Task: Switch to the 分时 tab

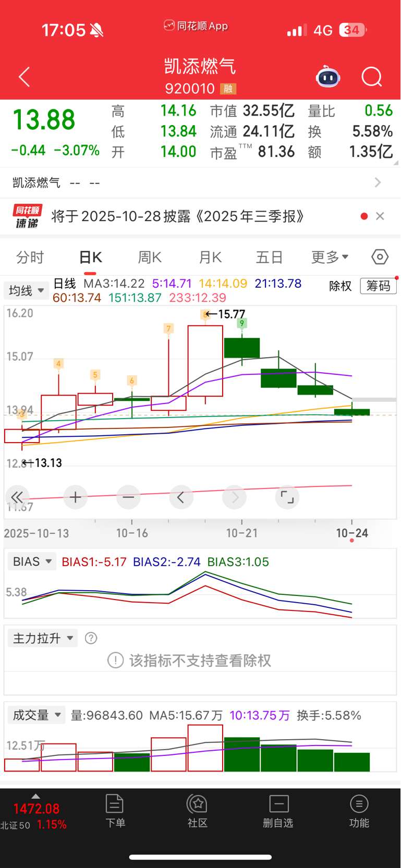Action: pos(30,257)
